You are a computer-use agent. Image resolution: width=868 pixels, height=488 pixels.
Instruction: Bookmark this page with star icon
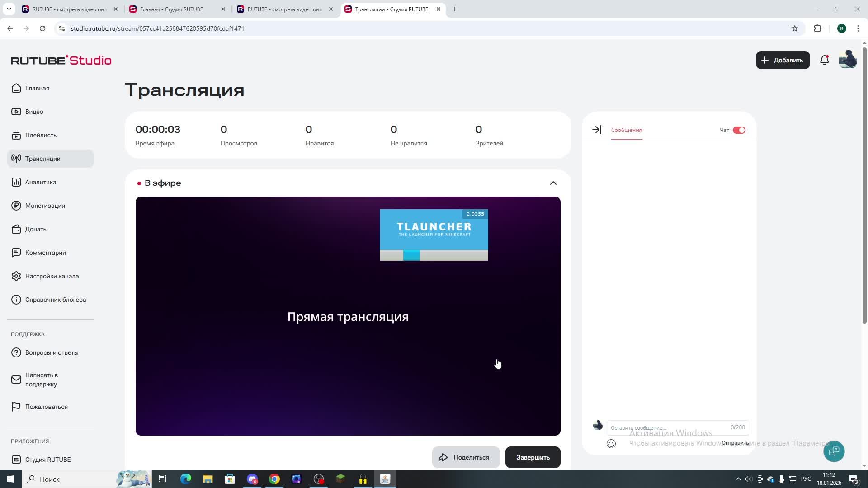(794, 28)
